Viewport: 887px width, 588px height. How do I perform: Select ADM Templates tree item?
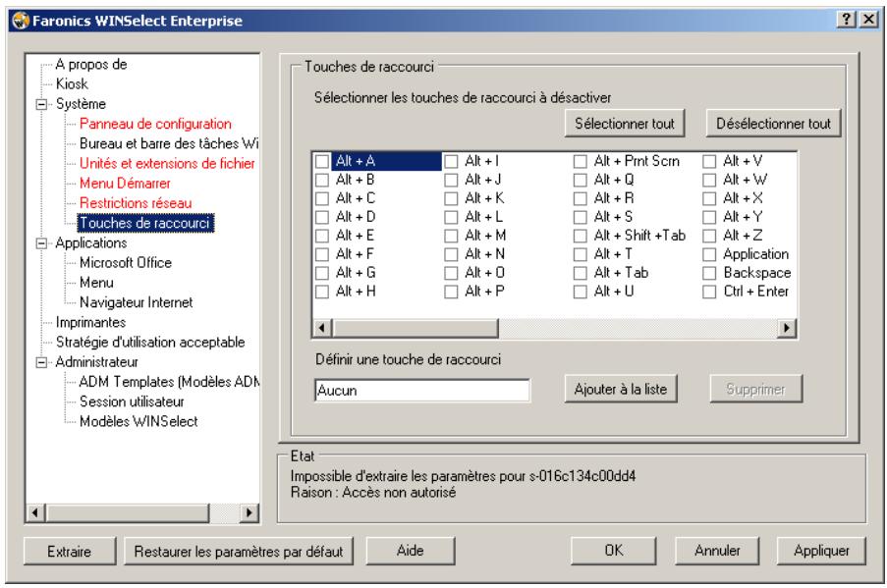[x=169, y=382]
